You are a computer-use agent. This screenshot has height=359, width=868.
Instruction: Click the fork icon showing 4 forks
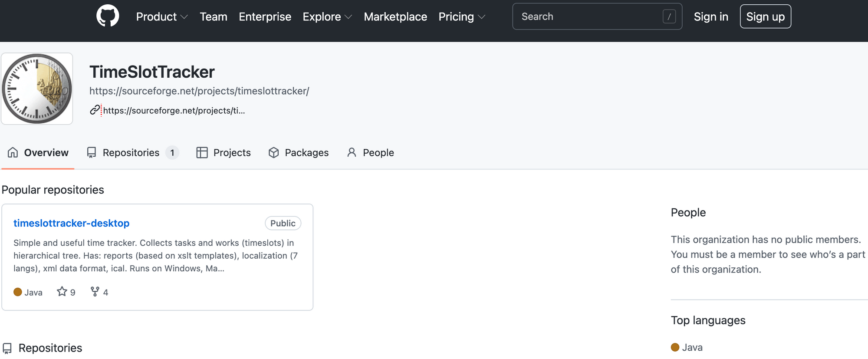(95, 291)
